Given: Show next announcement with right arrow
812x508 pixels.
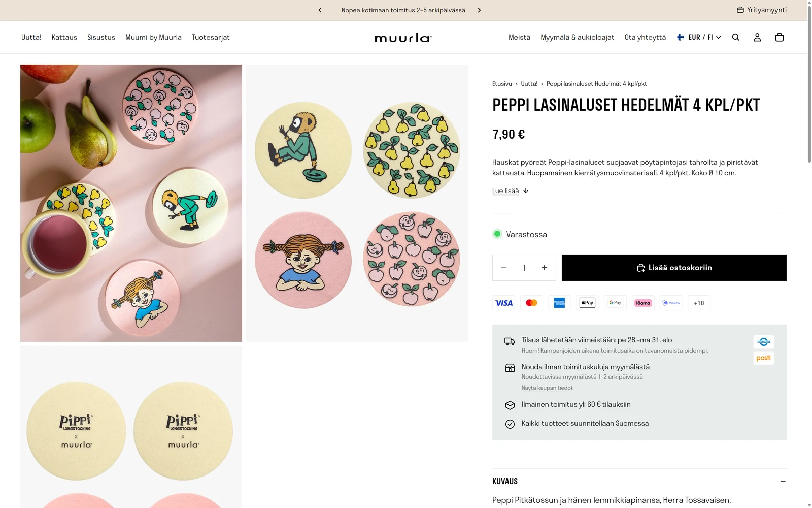Looking at the screenshot, I should 479,10.
